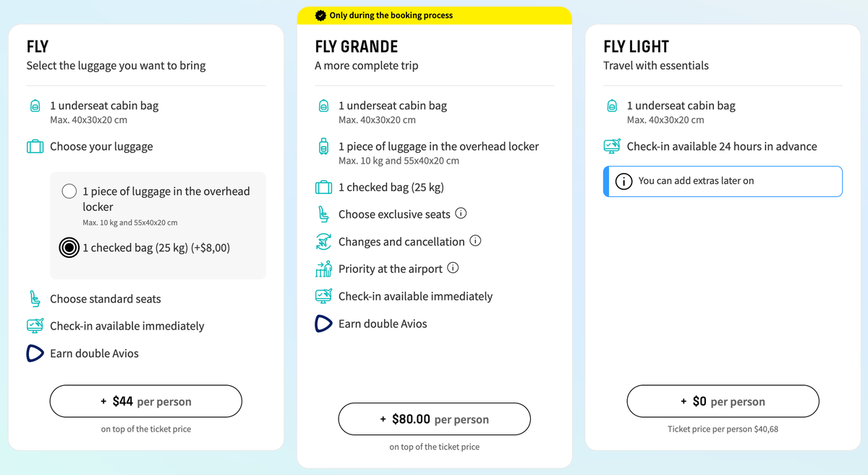Viewport: 868px width, 475px height.
Task: Click the checked bag icon in FLY GRANDE
Action: click(323, 187)
